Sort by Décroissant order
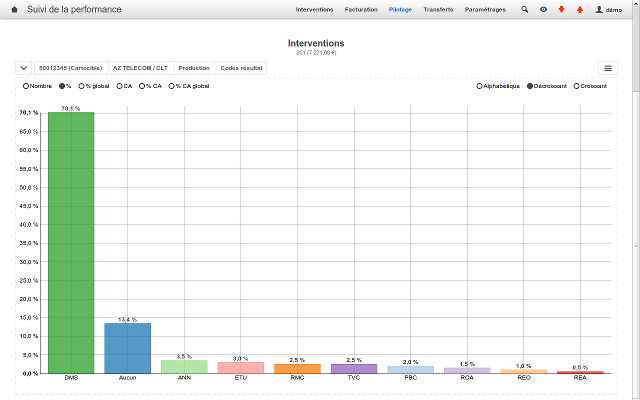Screen dimensions: 640x400 [x=547, y=86]
